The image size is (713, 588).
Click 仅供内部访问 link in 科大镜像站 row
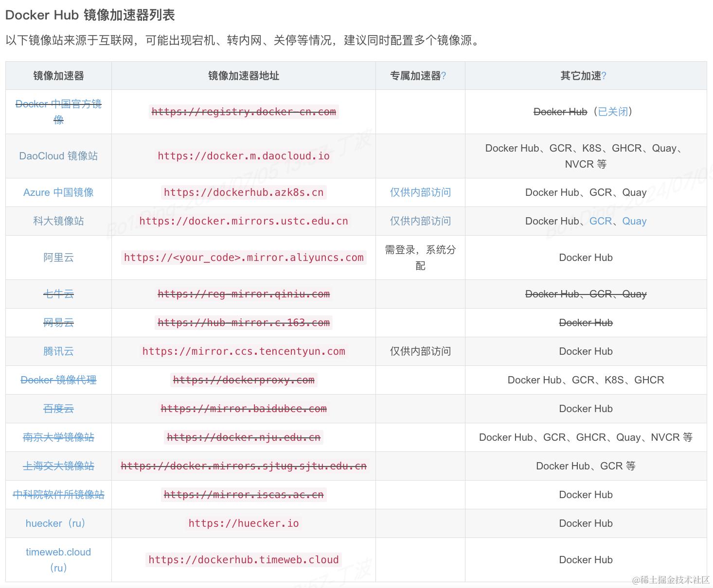point(420,221)
